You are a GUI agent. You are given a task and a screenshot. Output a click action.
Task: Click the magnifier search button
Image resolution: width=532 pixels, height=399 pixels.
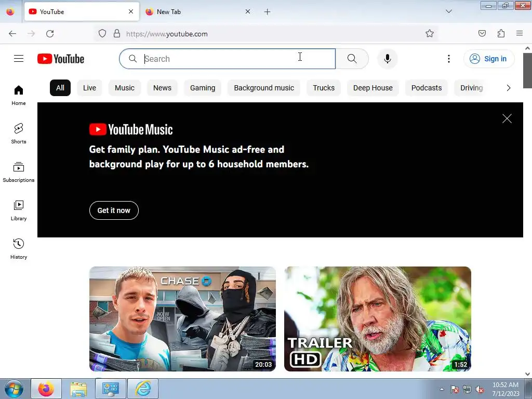pos(352,59)
